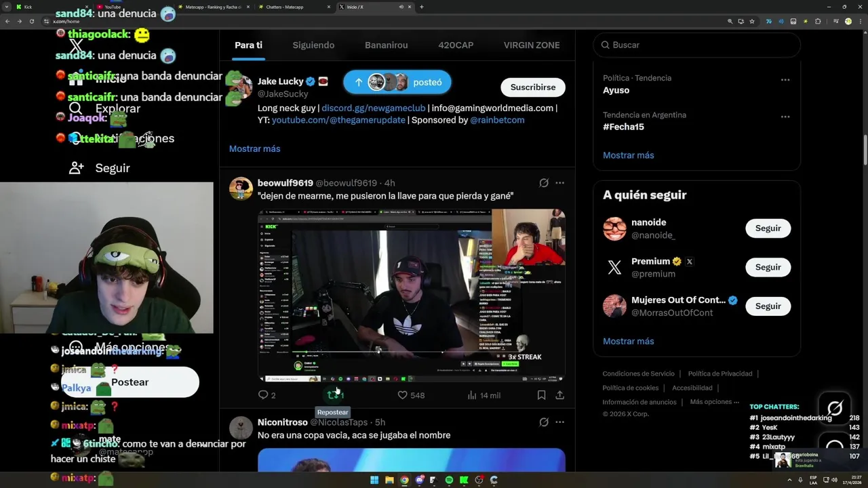Viewport: 868px width, 488px height.
Task: Repost beowulf9619's post
Action: click(x=332, y=394)
